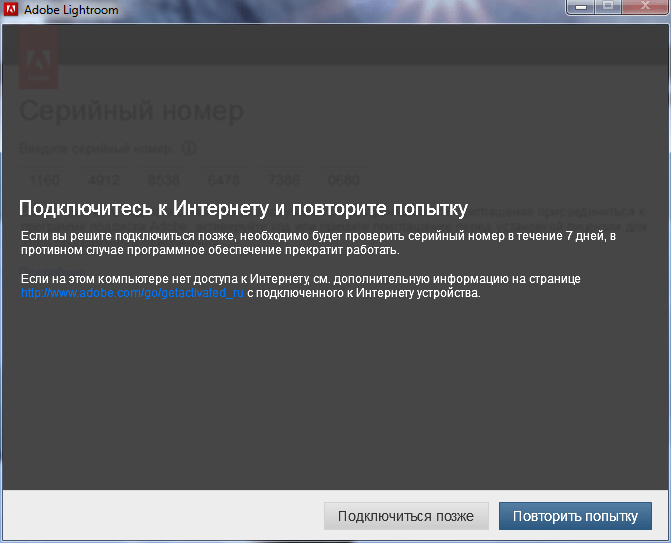Image resolution: width=671 pixels, height=543 pixels.
Task: Click the paragraph starting 'Если вы решите подключиться позже'
Action: pyautogui.click(x=318, y=243)
